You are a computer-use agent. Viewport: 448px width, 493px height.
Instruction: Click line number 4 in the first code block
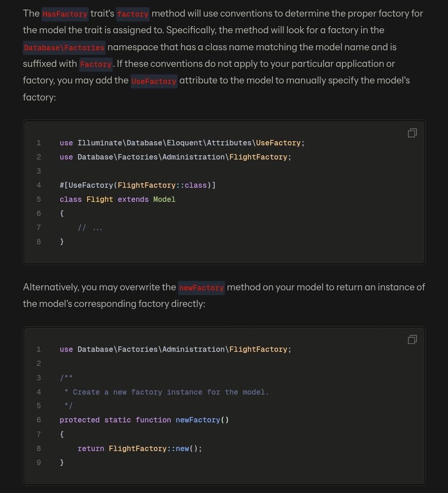point(38,185)
